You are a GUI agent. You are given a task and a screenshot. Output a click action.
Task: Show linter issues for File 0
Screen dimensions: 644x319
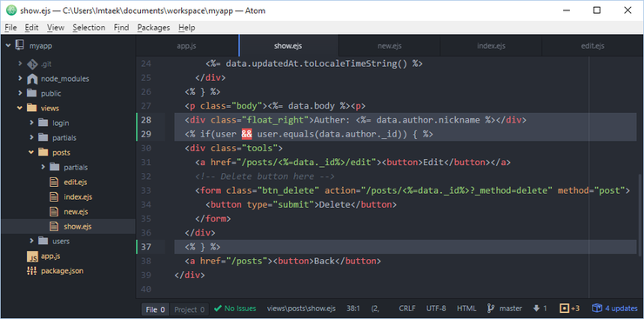tap(155, 309)
